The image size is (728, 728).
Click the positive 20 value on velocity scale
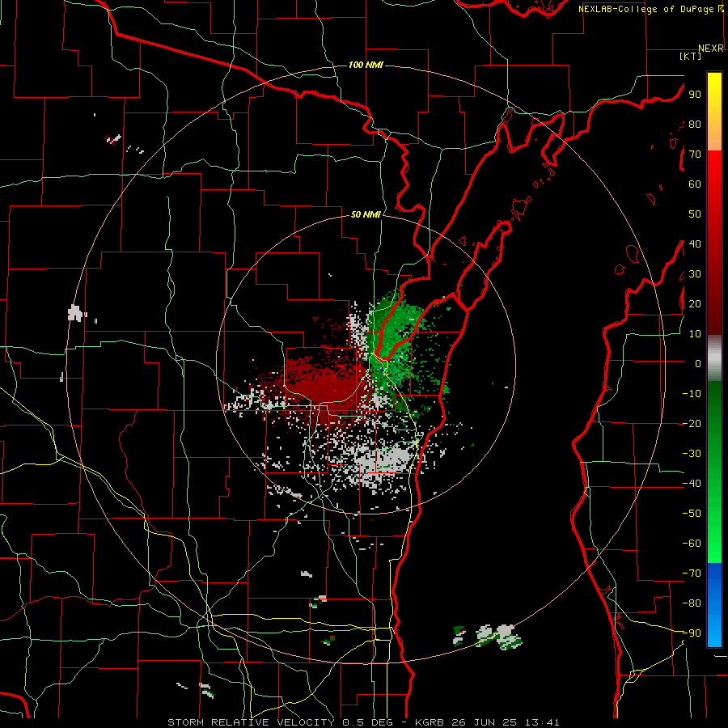pos(695,303)
